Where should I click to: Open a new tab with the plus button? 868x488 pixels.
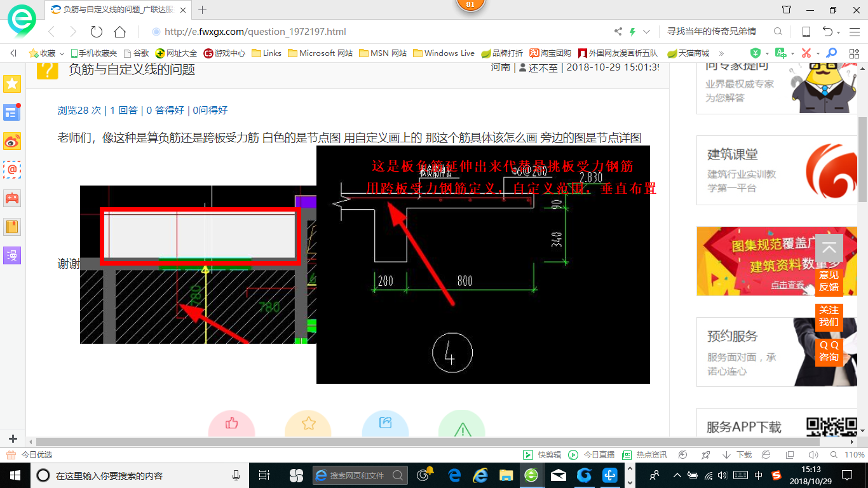pos(203,10)
